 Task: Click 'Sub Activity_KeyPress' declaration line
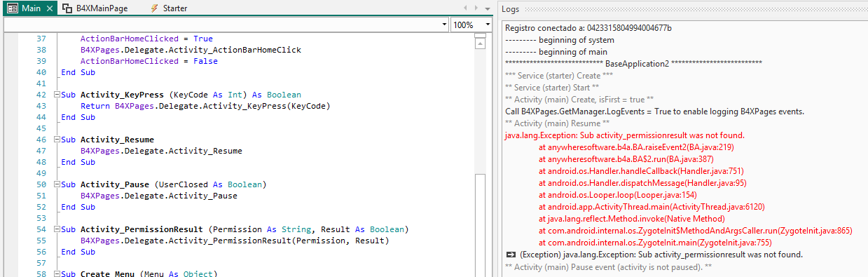(181, 95)
